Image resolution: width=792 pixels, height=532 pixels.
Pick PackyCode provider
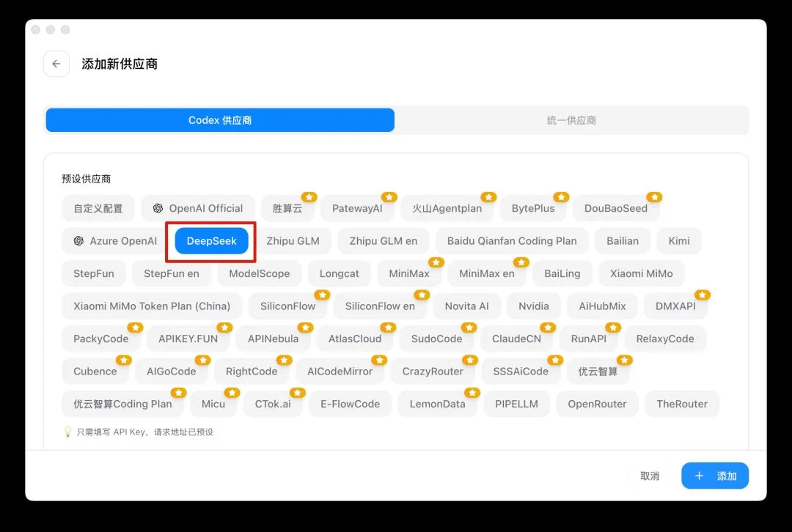tap(101, 339)
